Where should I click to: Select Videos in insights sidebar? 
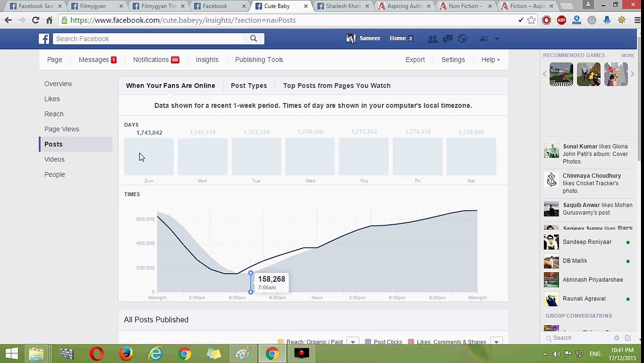[x=54, y=159]
